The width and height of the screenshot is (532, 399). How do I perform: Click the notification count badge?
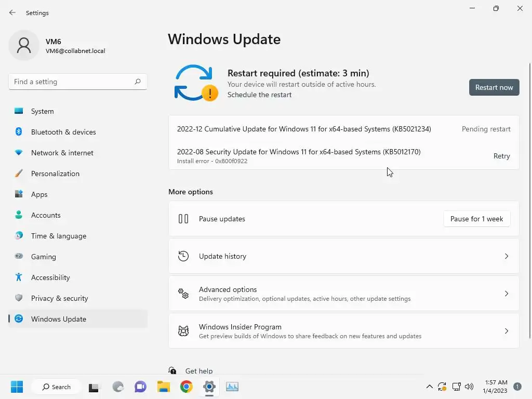[x=517, y=387]
